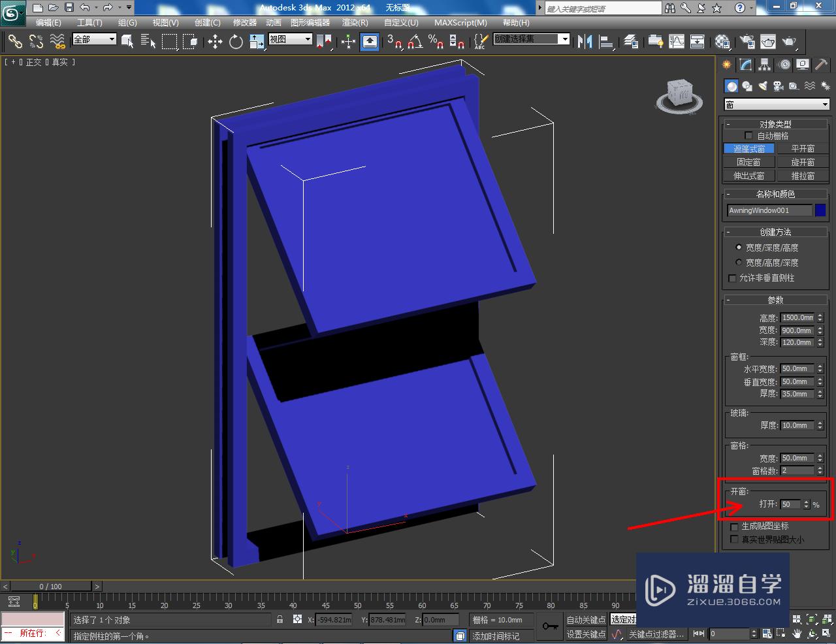Enable the 自动栅格 checkbox

point(748,136)
